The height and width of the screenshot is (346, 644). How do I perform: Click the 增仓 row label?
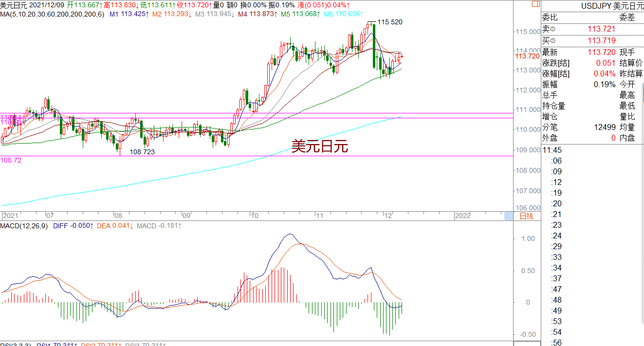pyautogui.click(x=550, y=117)
